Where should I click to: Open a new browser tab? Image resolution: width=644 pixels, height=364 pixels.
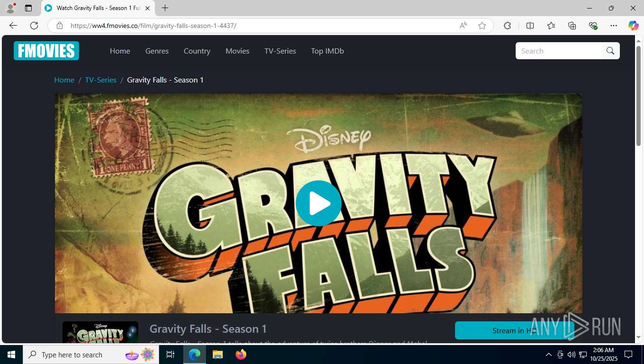pos(165,8)
